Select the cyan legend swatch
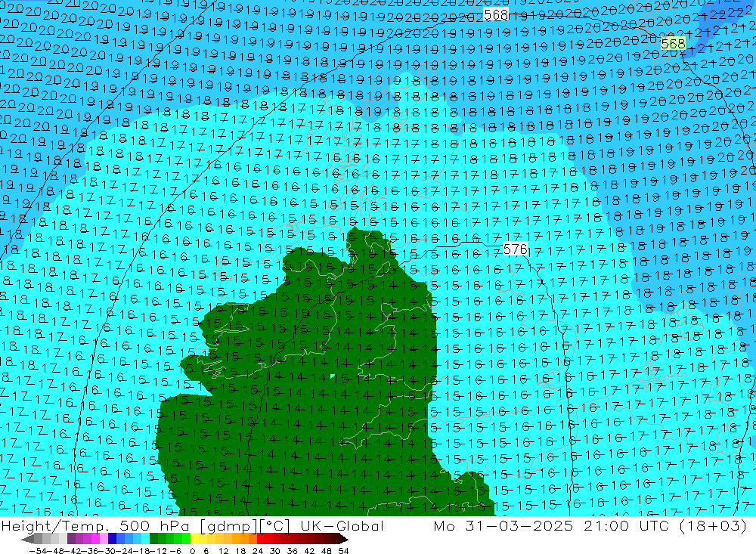This screenshot has height=554, width=756. [146, 539]
